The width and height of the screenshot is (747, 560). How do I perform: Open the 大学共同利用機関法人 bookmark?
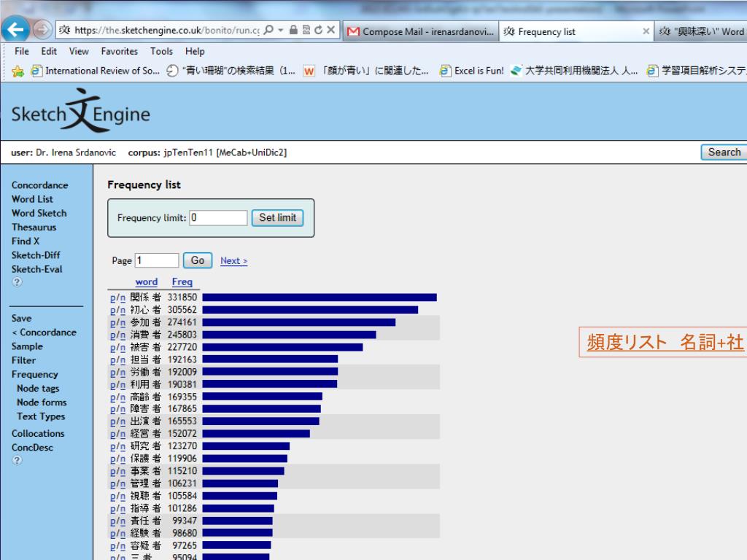pyautogui.click(x=574, y=71)
